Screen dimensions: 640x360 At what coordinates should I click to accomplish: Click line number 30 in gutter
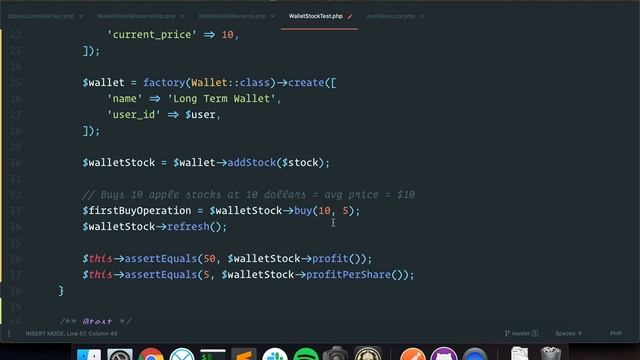16,163
